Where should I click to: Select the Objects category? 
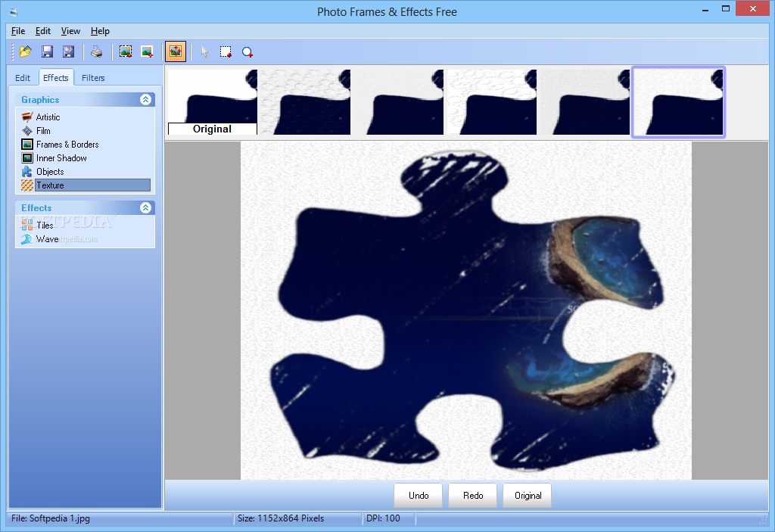50,172
